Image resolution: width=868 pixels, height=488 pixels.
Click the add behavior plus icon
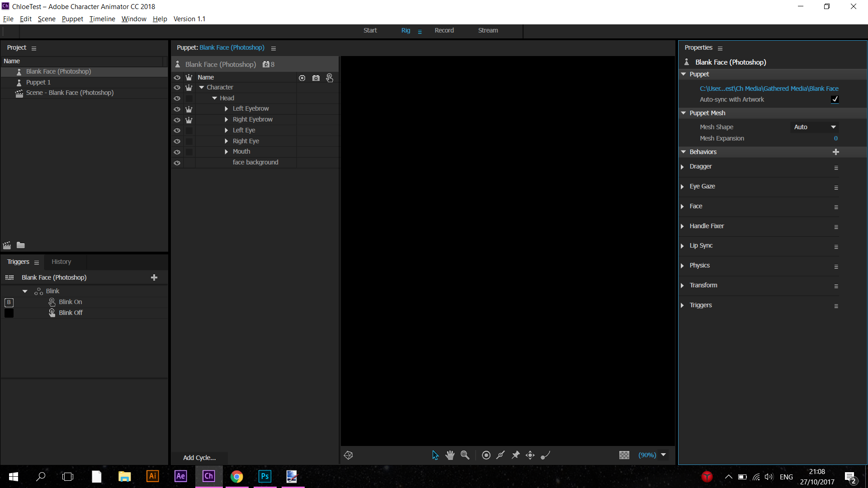pos(835,151)
